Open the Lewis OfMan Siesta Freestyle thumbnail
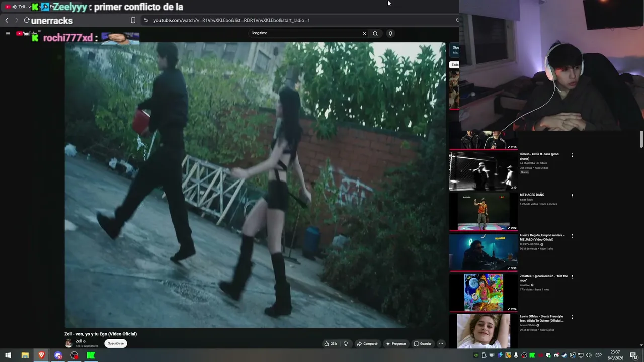This screenshot has width=644, height=362. point(484,331)
